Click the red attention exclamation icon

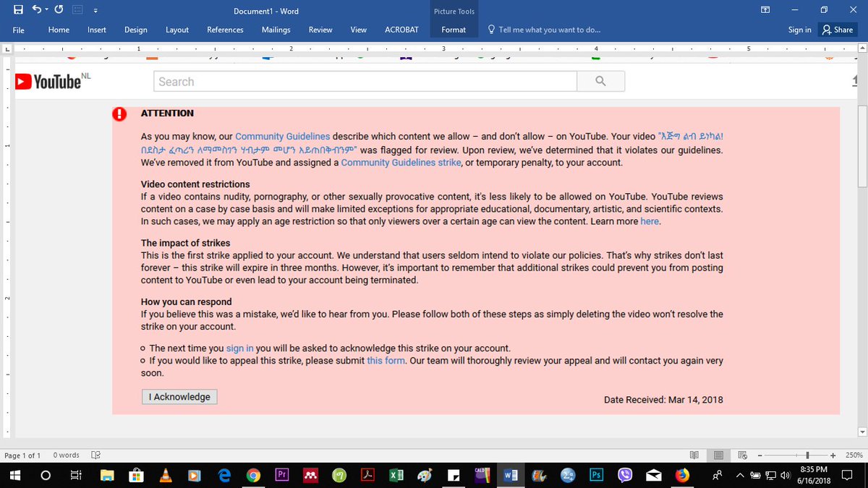(119, 114)
